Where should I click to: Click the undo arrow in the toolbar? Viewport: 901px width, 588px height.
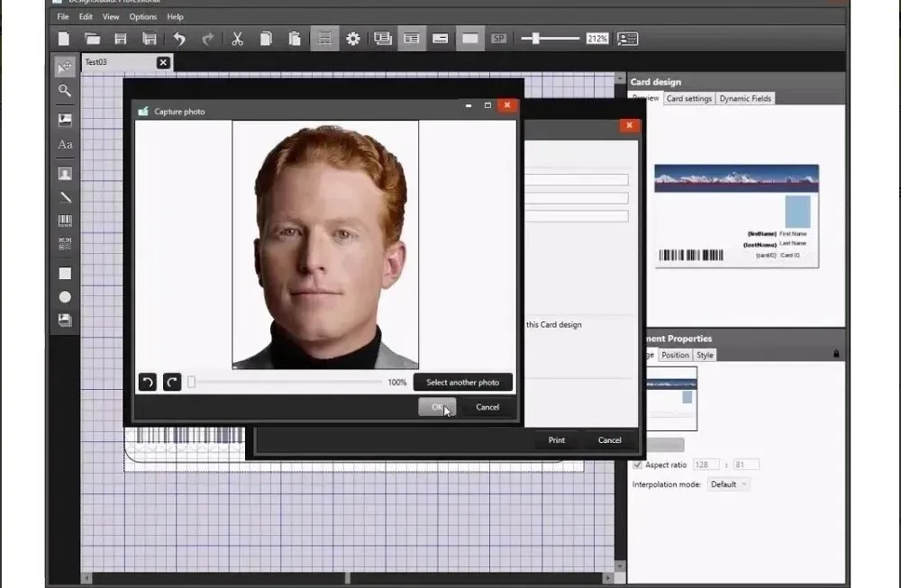[x=179, y=39]
